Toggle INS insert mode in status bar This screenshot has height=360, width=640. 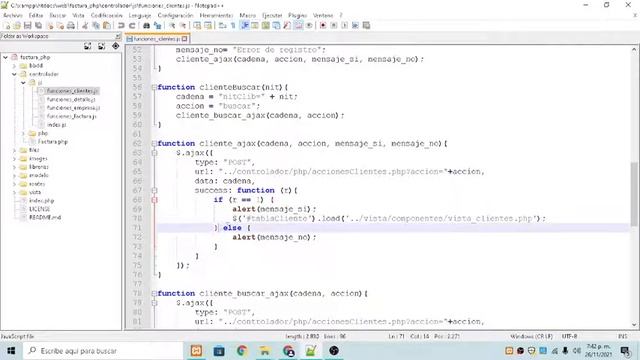click(622, 336)
